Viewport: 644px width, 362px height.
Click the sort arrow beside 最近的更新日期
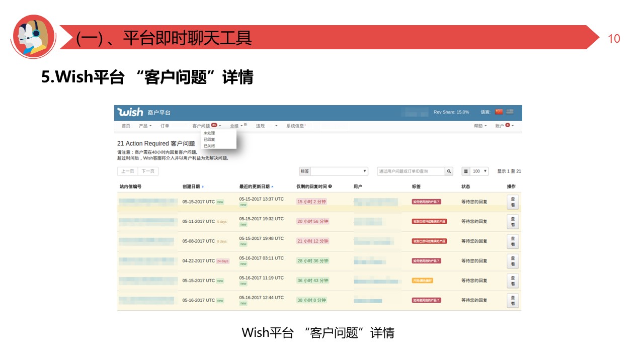tap(272, 187)
